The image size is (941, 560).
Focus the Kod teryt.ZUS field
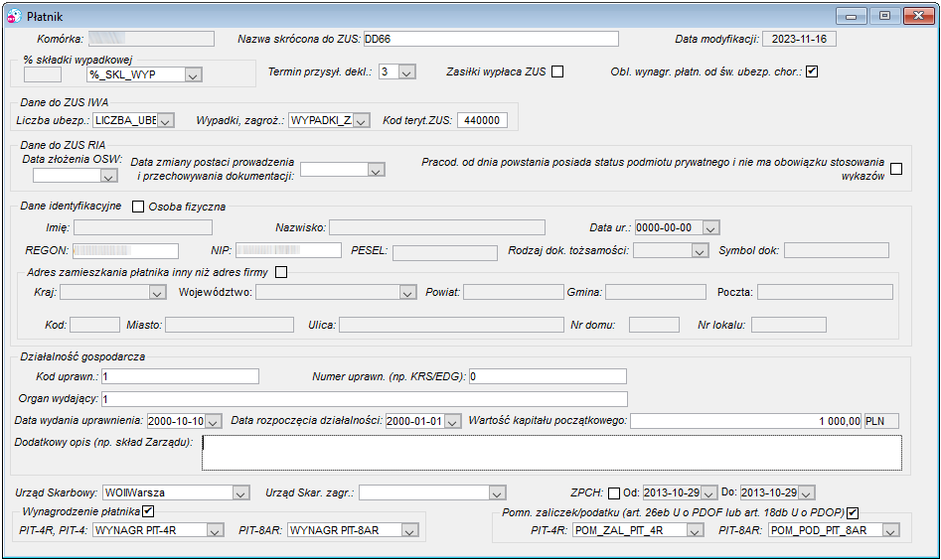click(x=483, y=120)
